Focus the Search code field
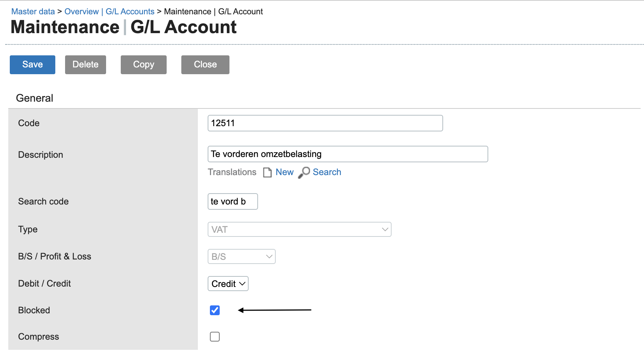The image size is (644, 360). point(232,201)
